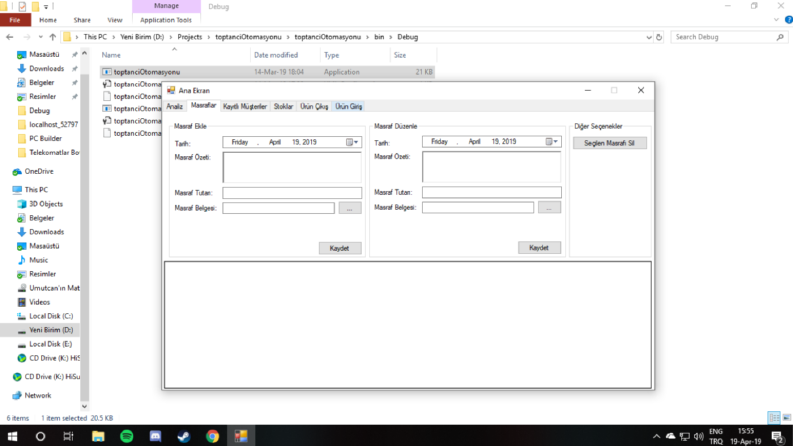Open Google Chrome from the taskbar
Screen dimensions: 793x446
[x=212, y=436]
